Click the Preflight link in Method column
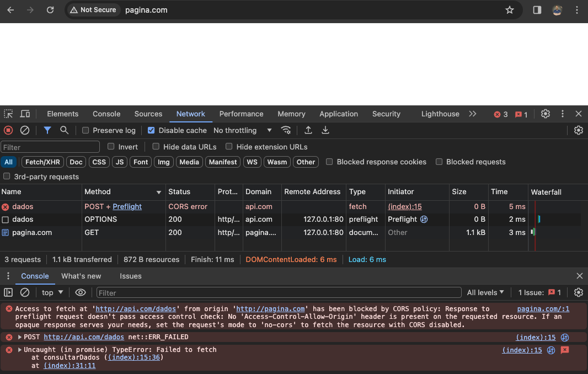Viewport: 588px width, 374px height. pos(127,206)
